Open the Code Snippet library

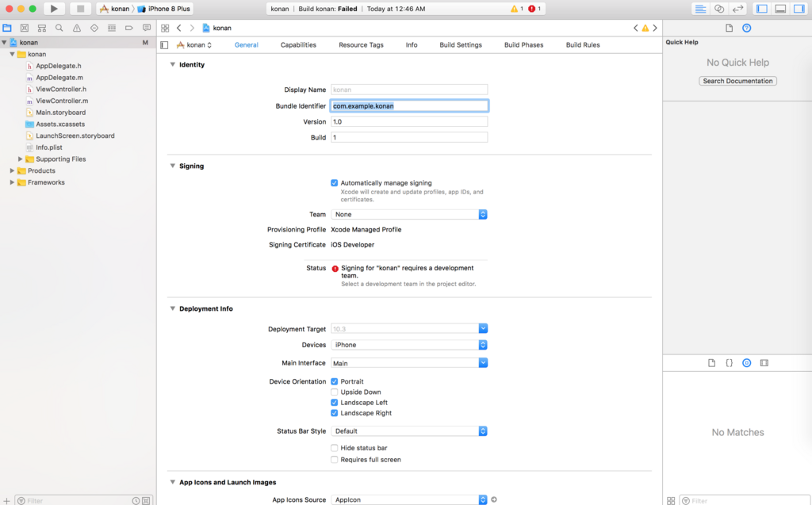[730, 363]
